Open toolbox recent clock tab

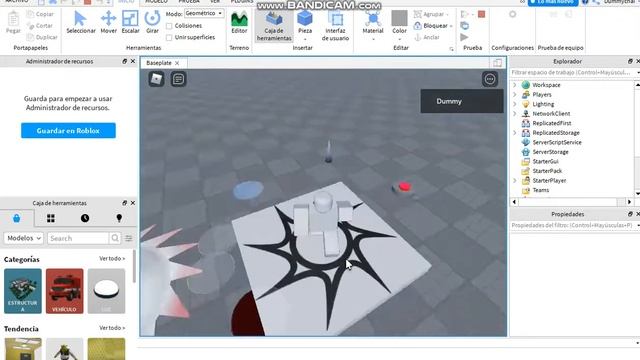(x=85, y=218)
